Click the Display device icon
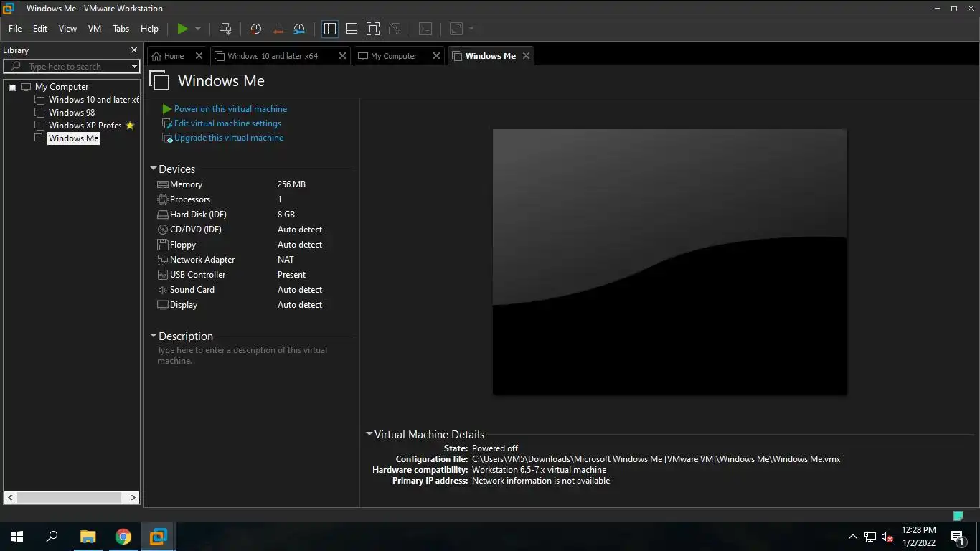 [163, 305]
